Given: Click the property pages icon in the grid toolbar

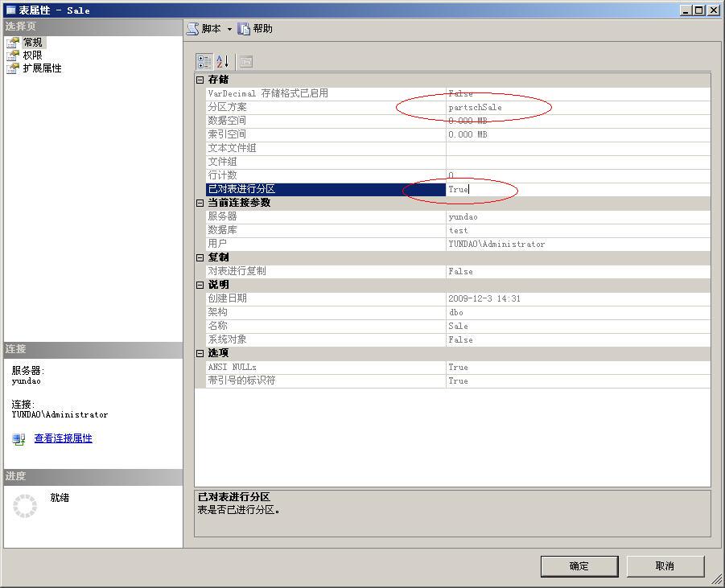Looking at the screenshot, I should coord(246,62).
